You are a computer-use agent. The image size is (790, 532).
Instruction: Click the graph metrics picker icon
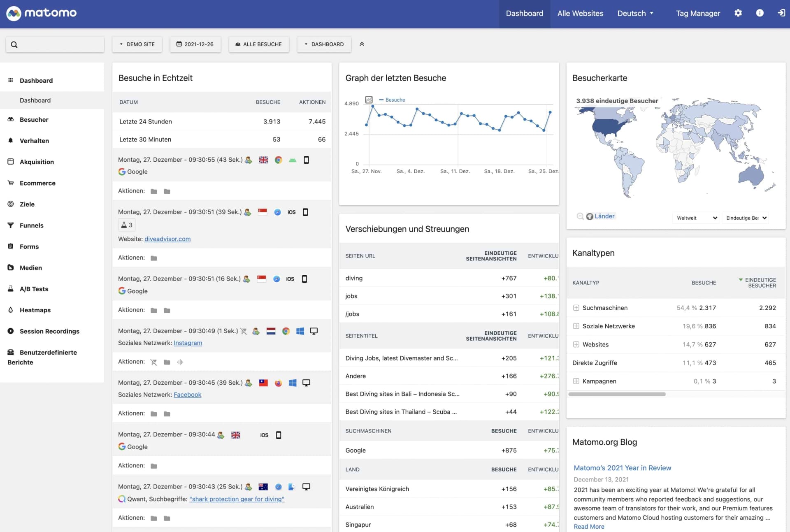[369, 100]
